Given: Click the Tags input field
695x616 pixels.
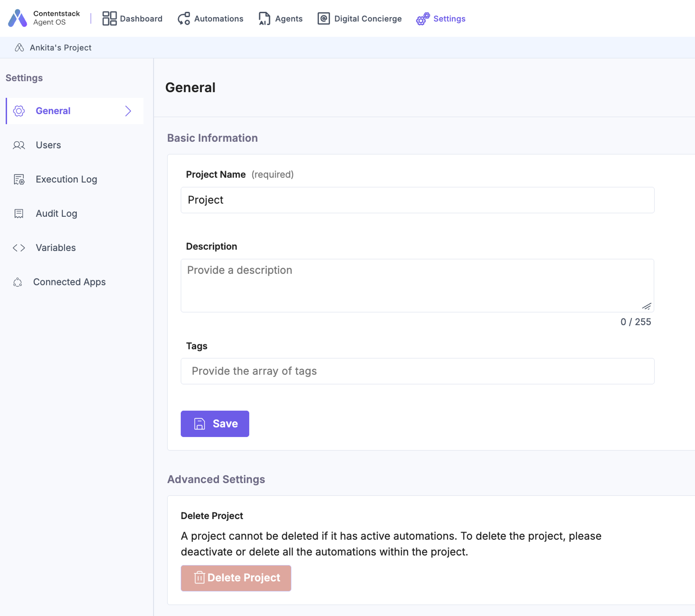Looking at the screenshot, I should click(x=418, y=371).
